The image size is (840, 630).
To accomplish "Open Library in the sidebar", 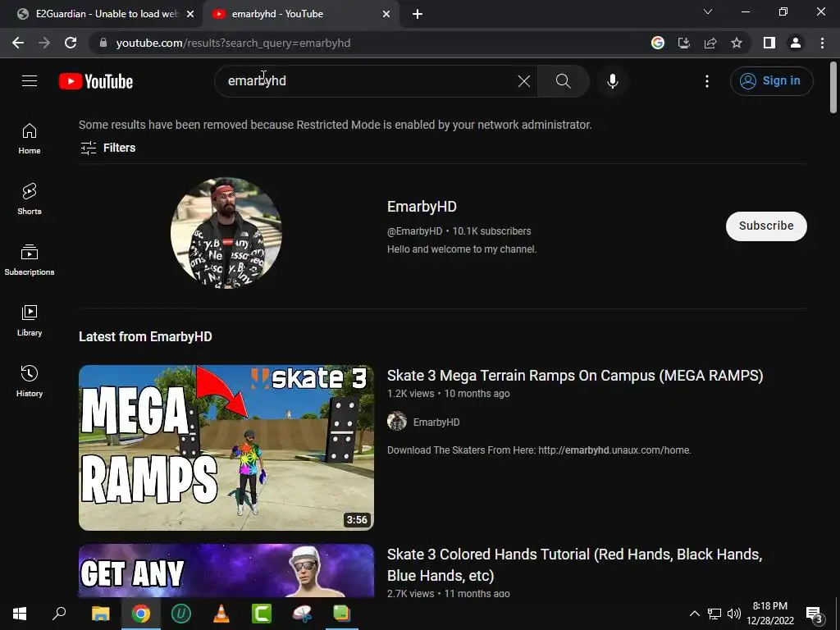I will 30,321.
